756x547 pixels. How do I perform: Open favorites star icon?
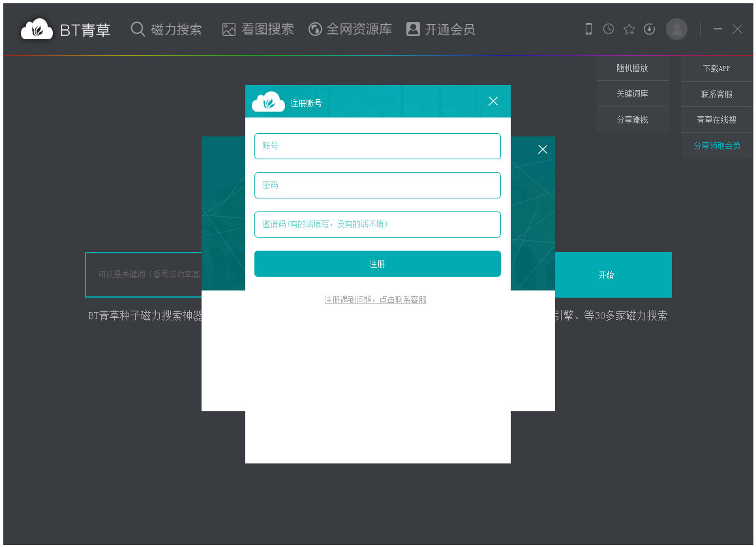[629, 29]
